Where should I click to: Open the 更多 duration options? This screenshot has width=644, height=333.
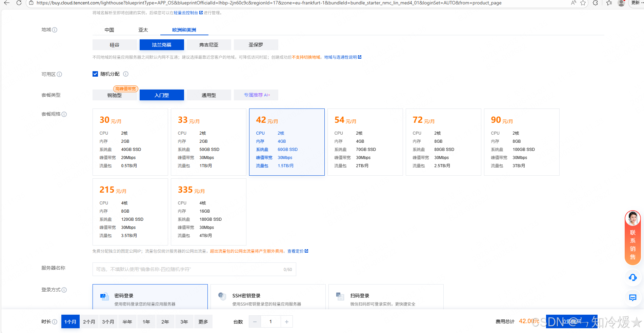[203, 321]
